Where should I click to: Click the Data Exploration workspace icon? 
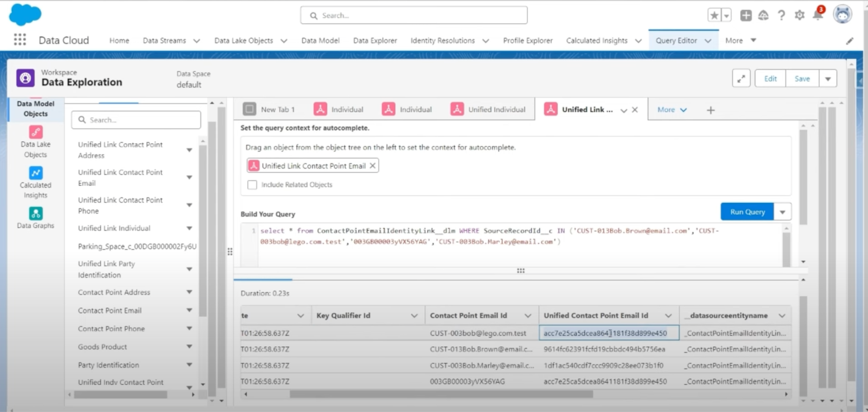coord(25,78)
